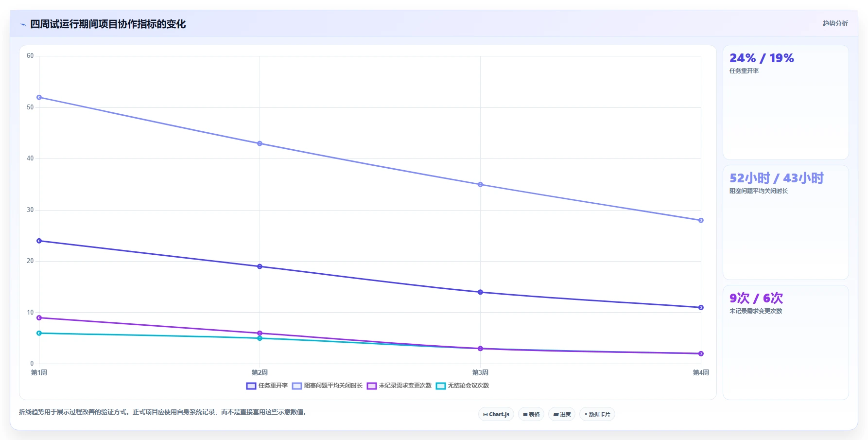868x440 pixels.
Task: Click the footer note starting with 折线趋势用于展示
Action: [163, 412]
